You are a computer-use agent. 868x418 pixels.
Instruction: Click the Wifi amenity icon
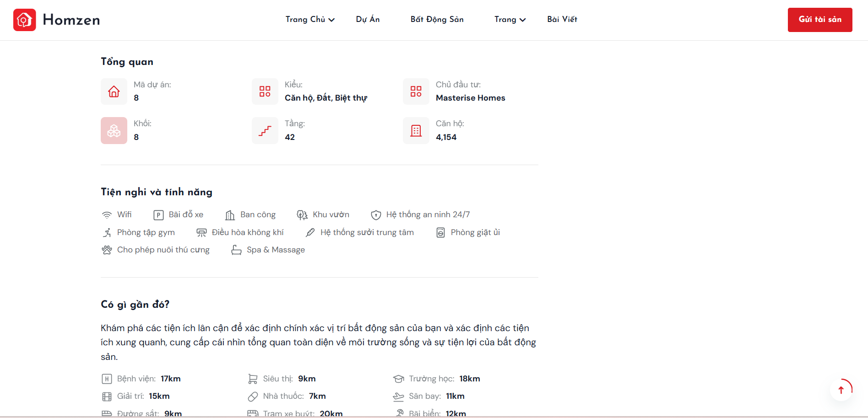click(x=107, y=215)
